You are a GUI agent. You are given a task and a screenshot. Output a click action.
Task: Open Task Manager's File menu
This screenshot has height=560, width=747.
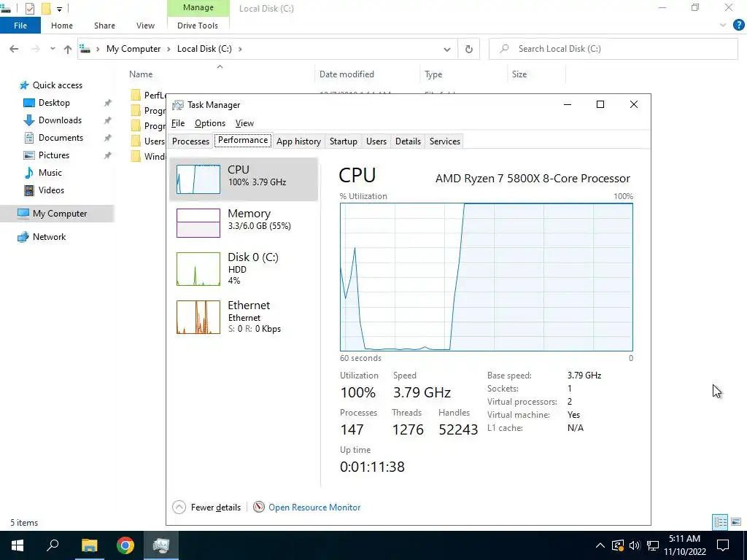[x=178, y=123]
